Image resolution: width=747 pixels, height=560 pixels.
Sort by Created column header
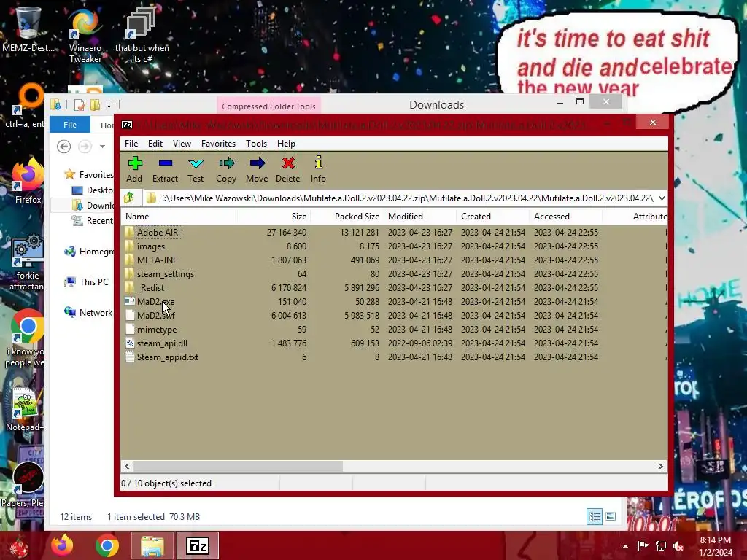point(492,216)
